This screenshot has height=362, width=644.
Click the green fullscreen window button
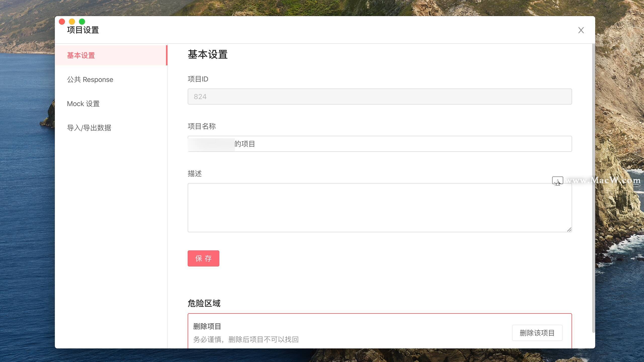coord(82,22)
